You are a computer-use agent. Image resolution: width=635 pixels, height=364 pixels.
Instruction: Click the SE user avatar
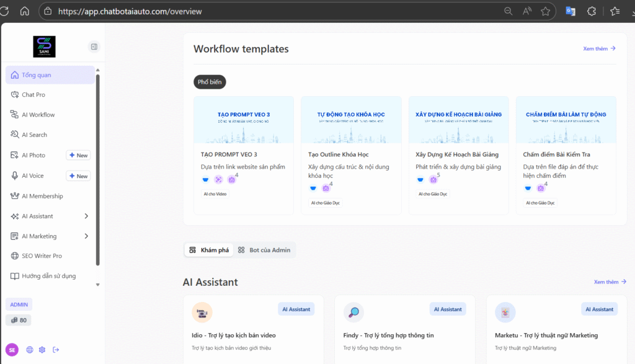tap(12, 350)
